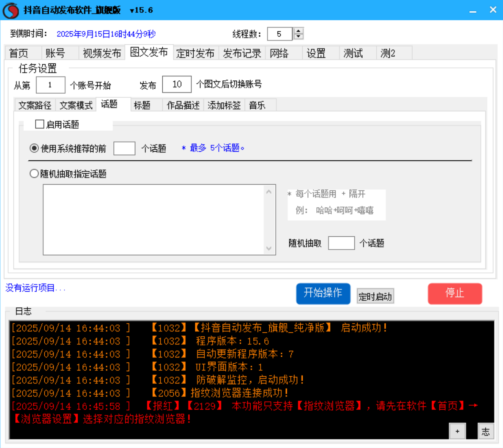Click the 随机抽取 topic count input field

pos(341,243)
